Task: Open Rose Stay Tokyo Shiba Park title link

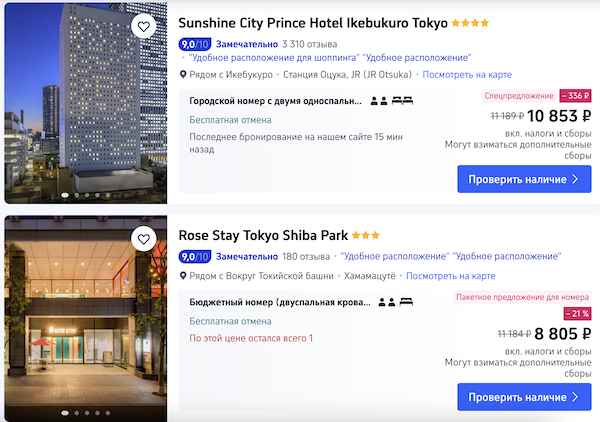Action: tap(263, 236)
